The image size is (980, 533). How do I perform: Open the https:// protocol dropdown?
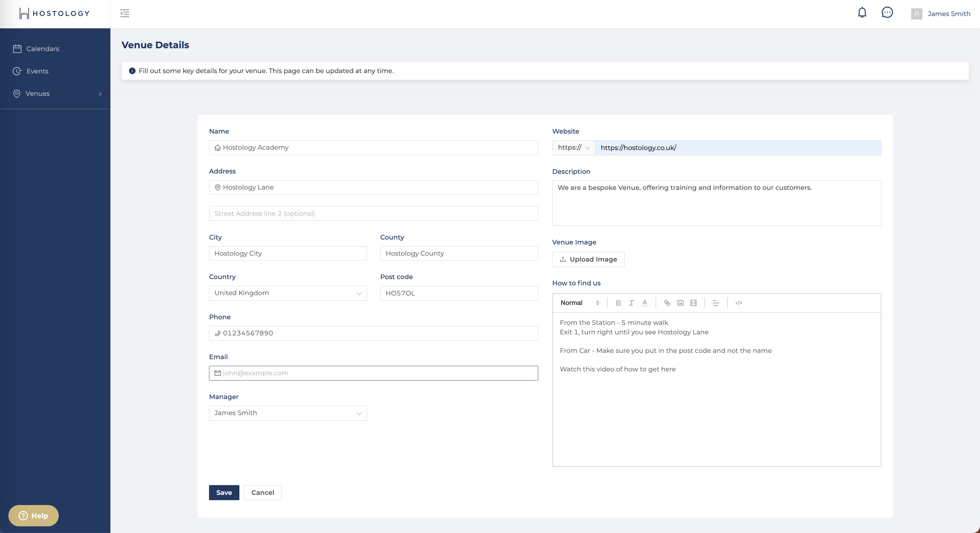574,148
